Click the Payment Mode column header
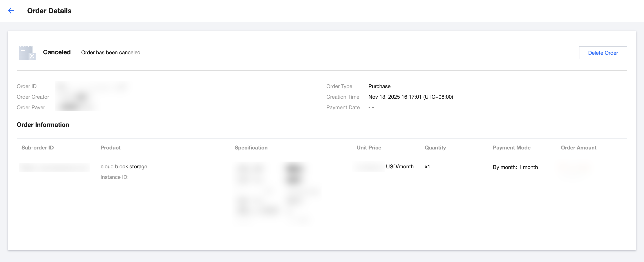 tap(512, 148)
